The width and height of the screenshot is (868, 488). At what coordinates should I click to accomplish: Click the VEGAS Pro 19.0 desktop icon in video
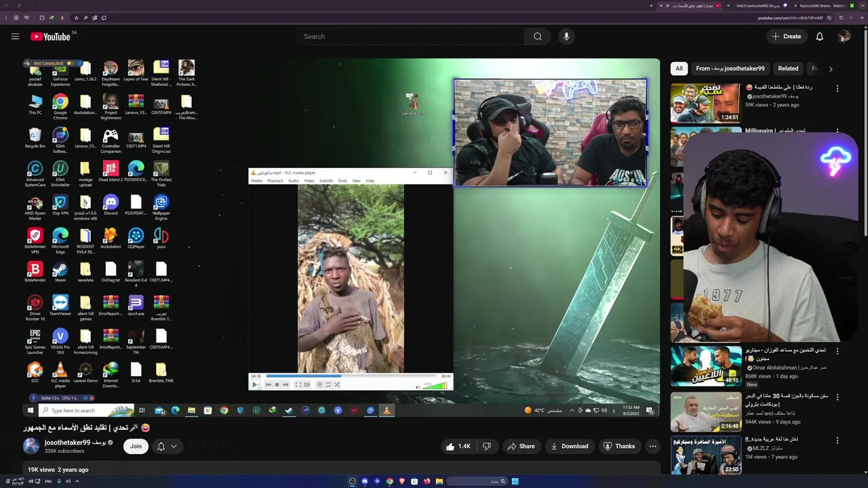(x=60, y=336)
